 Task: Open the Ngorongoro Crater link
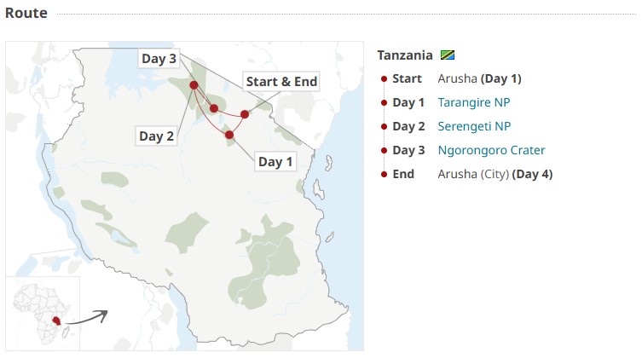click(x=491, y=151)
